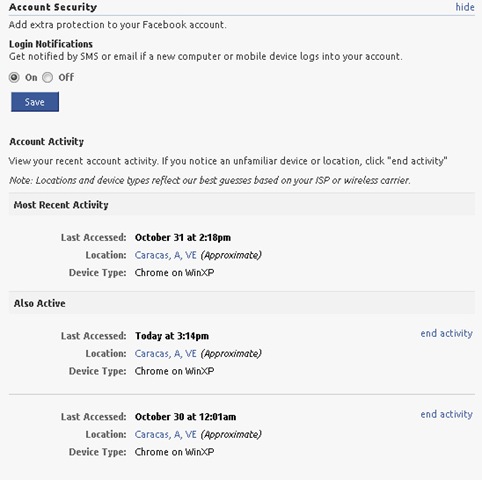
Task: Click the Most Recent Activity section header
Action: 242,205
